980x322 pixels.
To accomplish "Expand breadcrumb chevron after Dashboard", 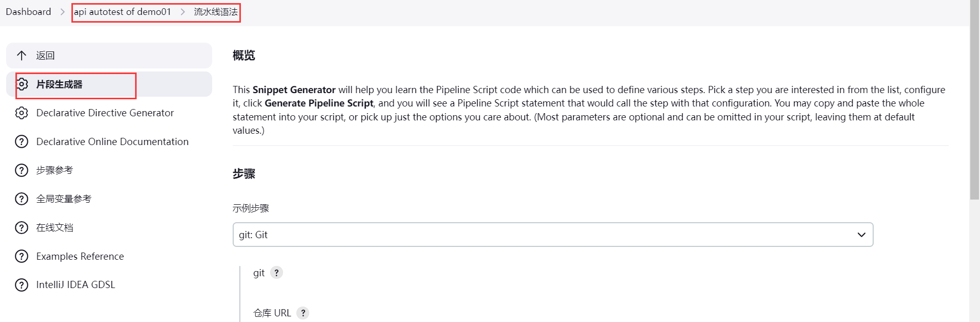I will click(x=63, y=12).
